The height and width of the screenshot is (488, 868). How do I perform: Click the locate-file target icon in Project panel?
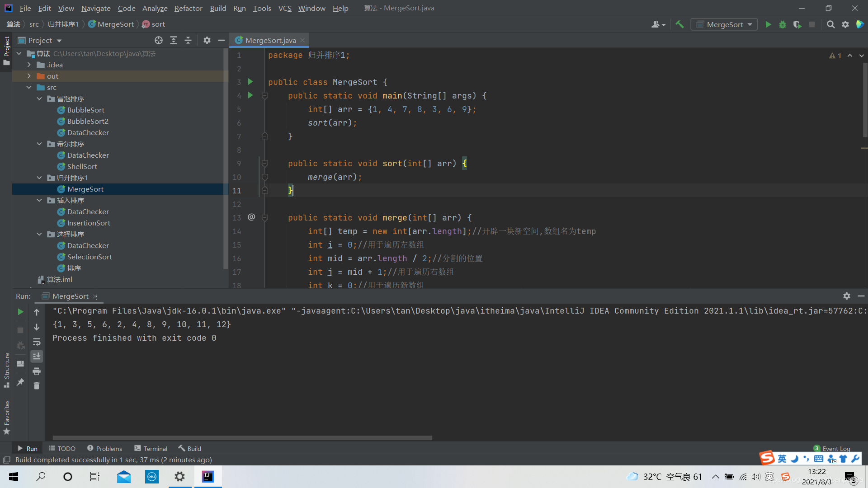coord(159,40)
